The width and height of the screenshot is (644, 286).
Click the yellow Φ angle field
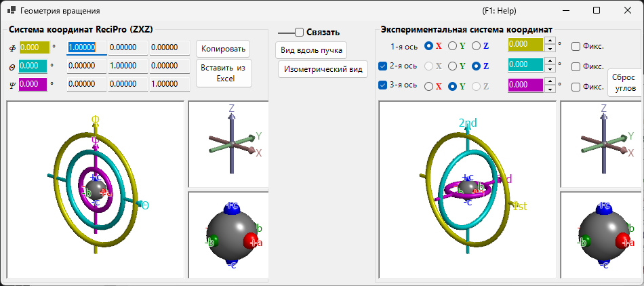35,47
